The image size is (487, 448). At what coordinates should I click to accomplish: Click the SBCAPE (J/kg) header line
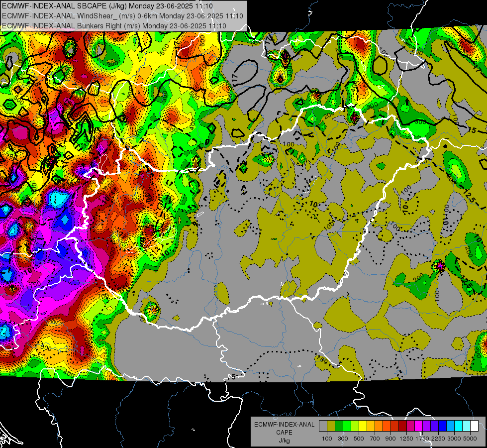pos(107,6)
